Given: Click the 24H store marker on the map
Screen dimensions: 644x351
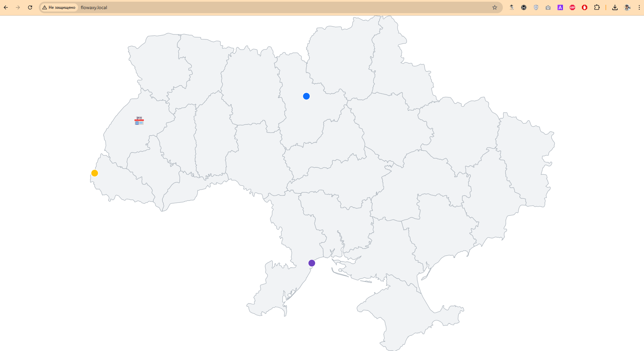Looking at the screenshot, I should 139,121.
